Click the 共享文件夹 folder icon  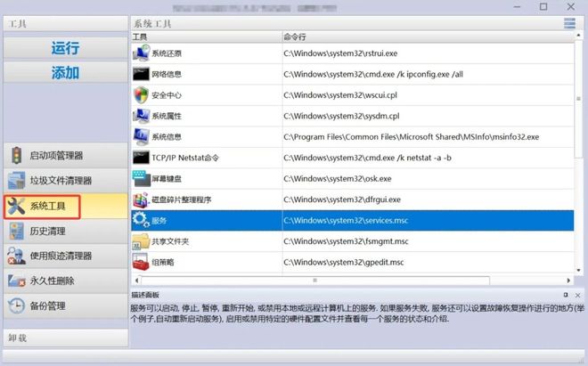(141, 241)
